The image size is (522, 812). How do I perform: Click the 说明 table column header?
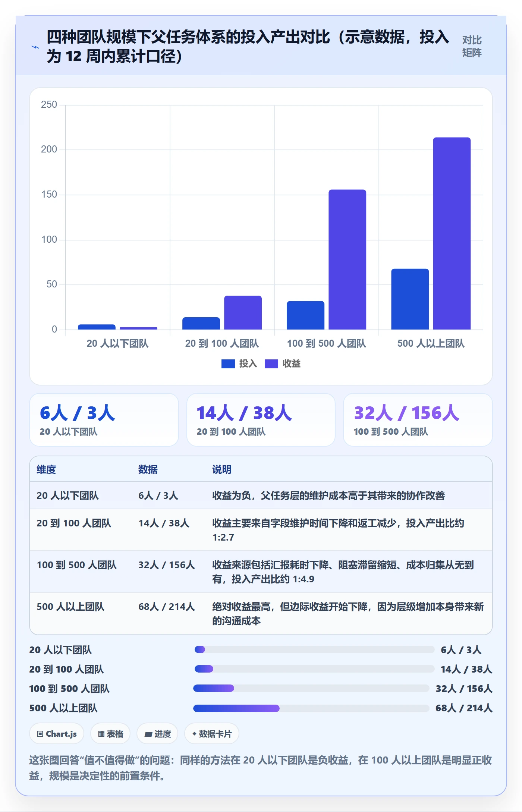pos(222,469)
